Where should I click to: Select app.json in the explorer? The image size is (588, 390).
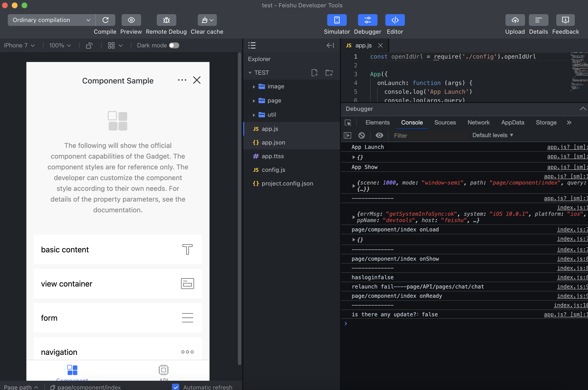(292, 143)
